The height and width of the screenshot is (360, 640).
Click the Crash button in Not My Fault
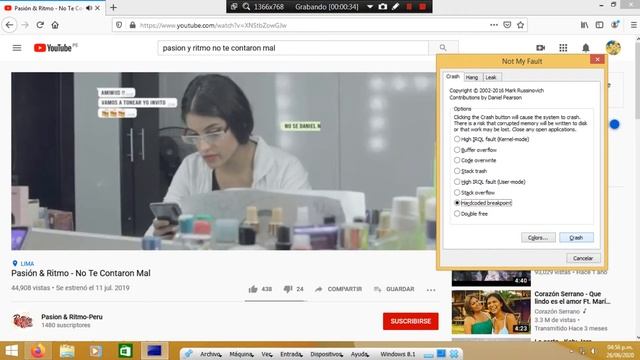[x=576, y=238]
